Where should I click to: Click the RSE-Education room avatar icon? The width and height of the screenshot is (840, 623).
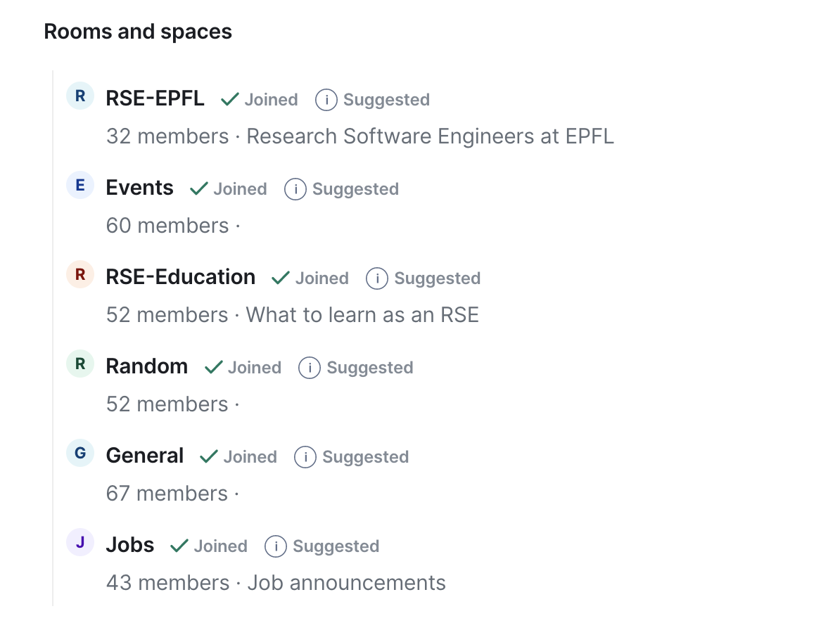(x=80, y=274)
